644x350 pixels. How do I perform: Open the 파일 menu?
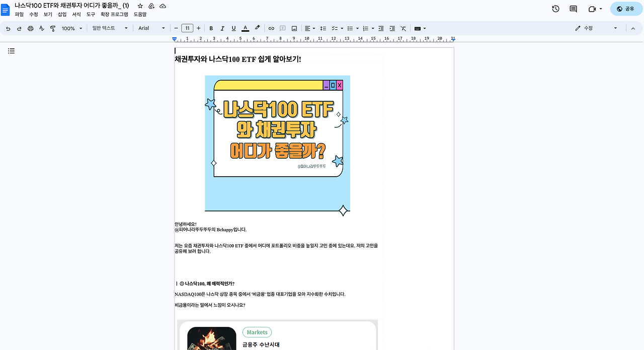coord(19,15)
